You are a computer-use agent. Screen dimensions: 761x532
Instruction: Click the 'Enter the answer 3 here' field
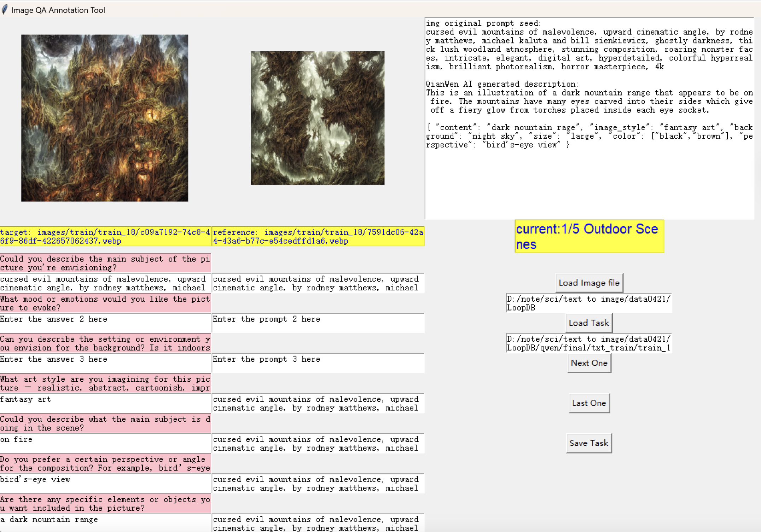(x=105, y=363)
